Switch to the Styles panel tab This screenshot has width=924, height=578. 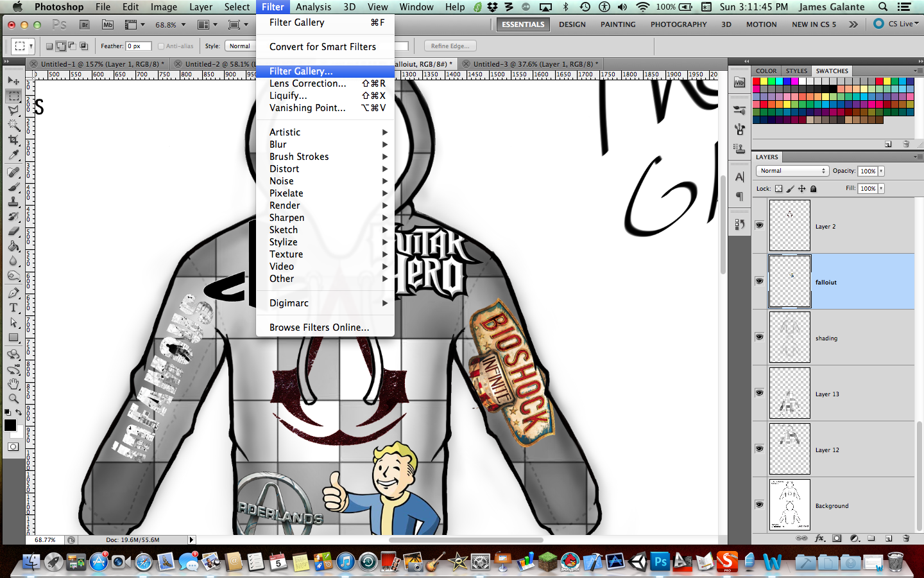[x=796, y=71]
